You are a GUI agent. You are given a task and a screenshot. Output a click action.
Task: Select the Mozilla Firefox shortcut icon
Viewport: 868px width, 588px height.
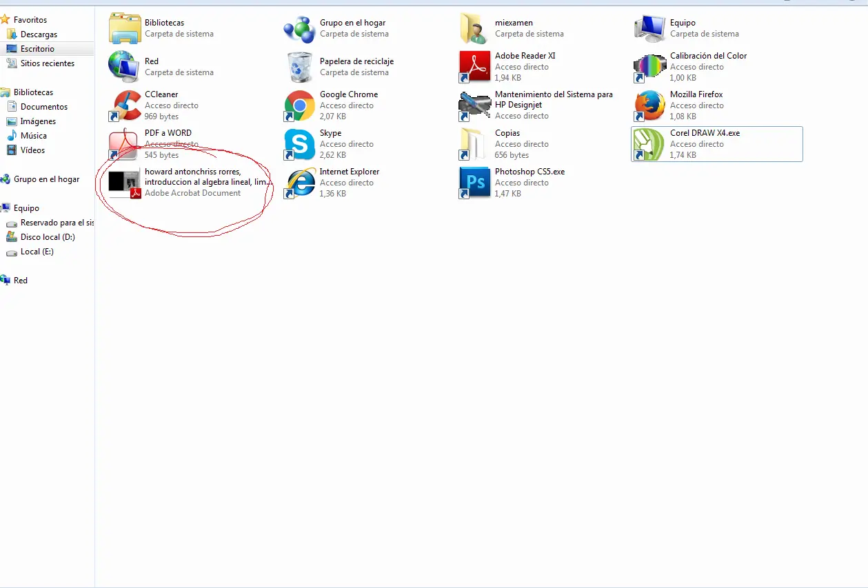[x=650, y=105]
